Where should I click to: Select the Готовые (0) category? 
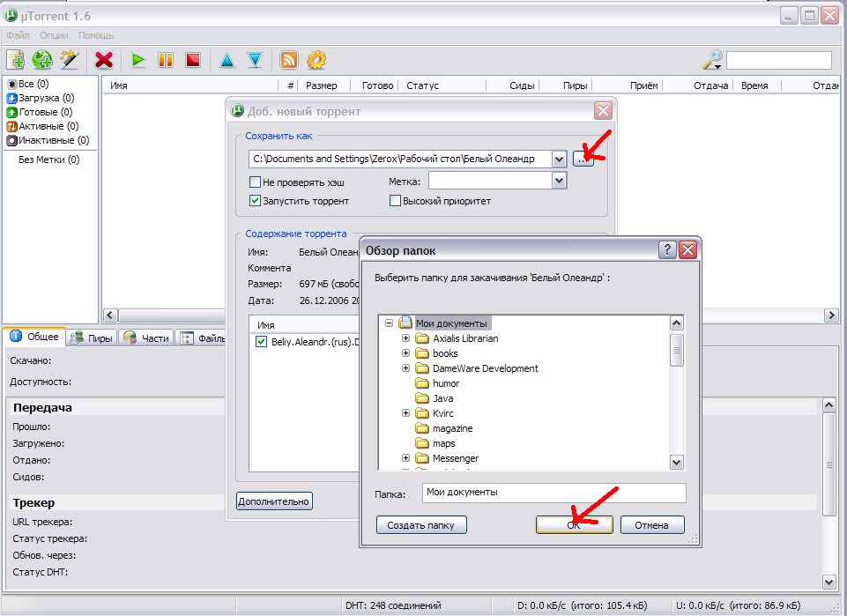(40, 112)
